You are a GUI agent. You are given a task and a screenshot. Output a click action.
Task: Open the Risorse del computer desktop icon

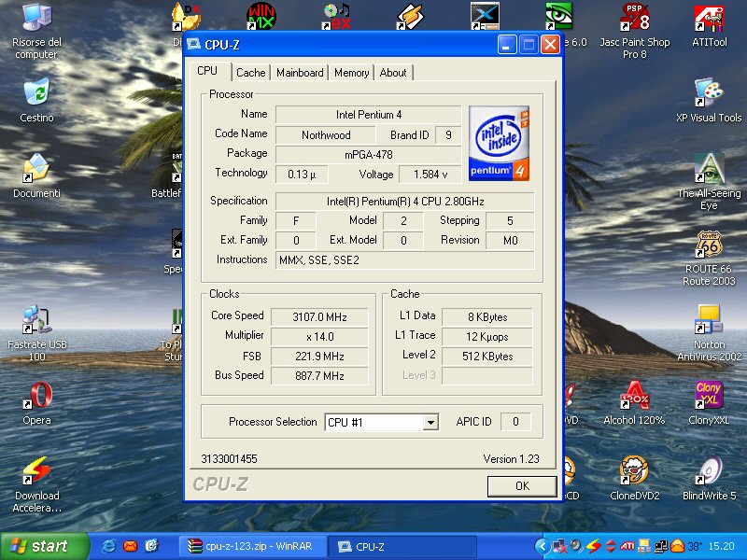point(36,31)
